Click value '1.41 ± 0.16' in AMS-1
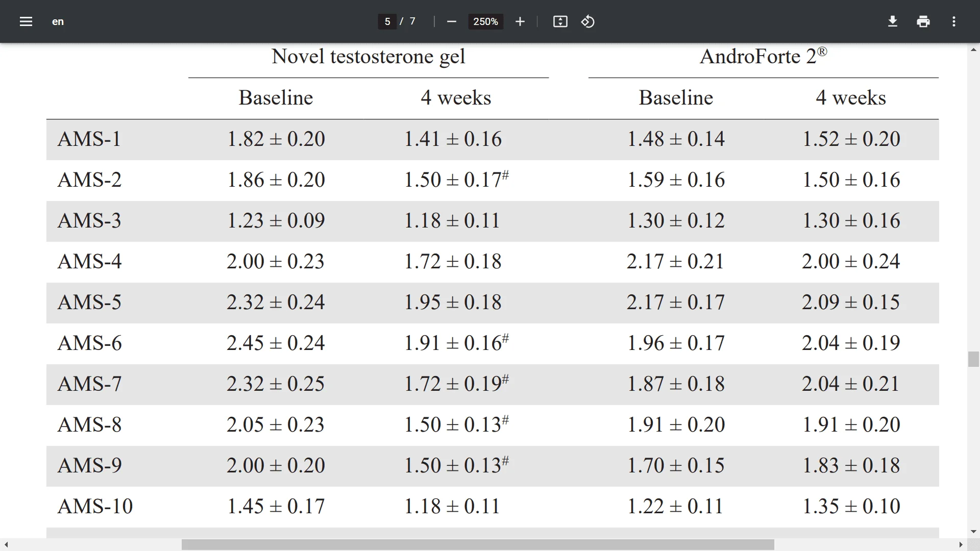This screenshot has width=980, height=551. point(453,139)
